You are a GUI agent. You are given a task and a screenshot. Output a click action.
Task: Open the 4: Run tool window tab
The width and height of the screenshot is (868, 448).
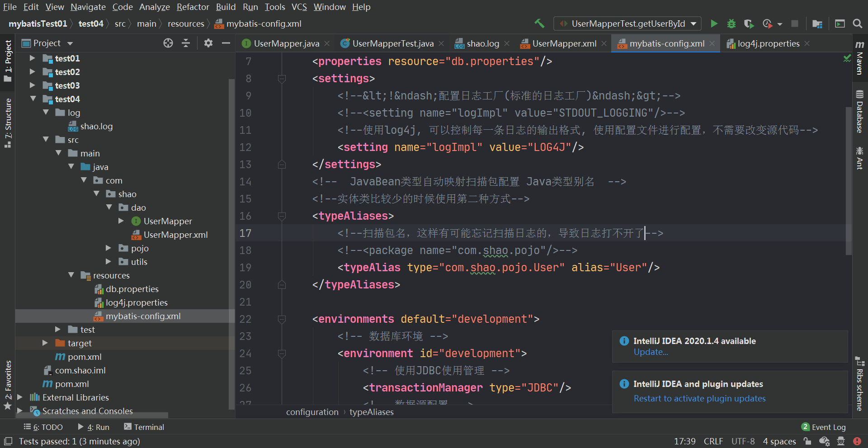tap(94, 427)
